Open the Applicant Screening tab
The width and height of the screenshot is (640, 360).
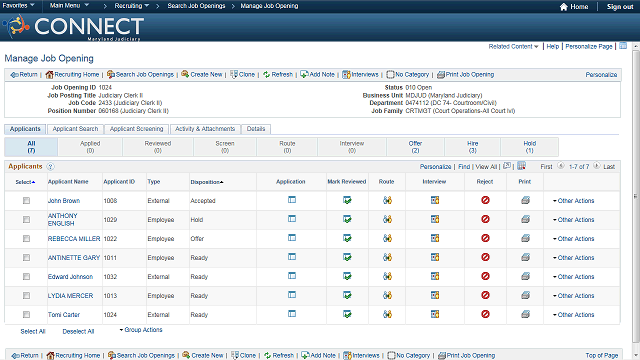(136, 129)
